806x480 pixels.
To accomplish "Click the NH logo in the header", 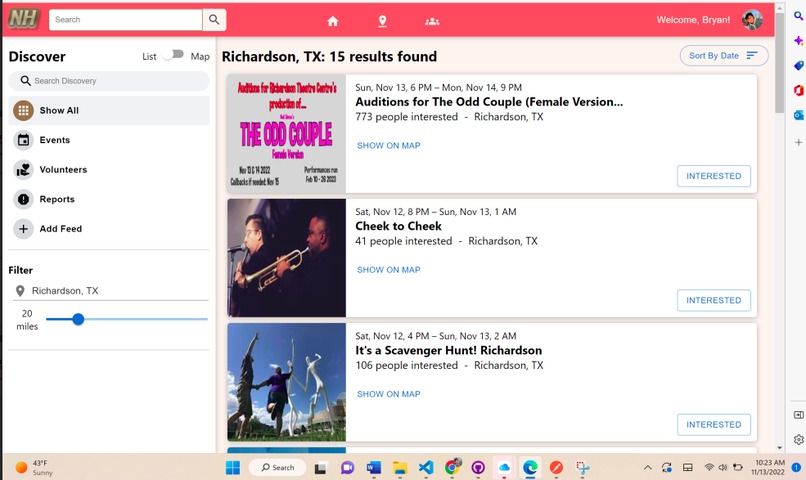I will click(x=24, y=19).
